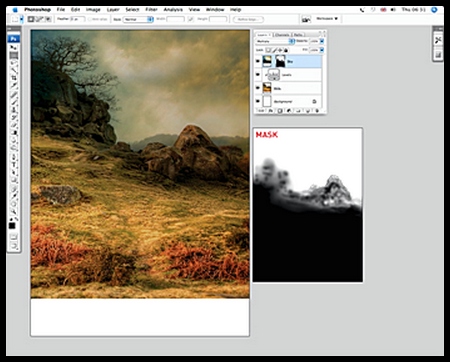Viewport: 450px width, 362px height.
Task: Toggle Lock image pixels brush icon
Action: [274, 50]
